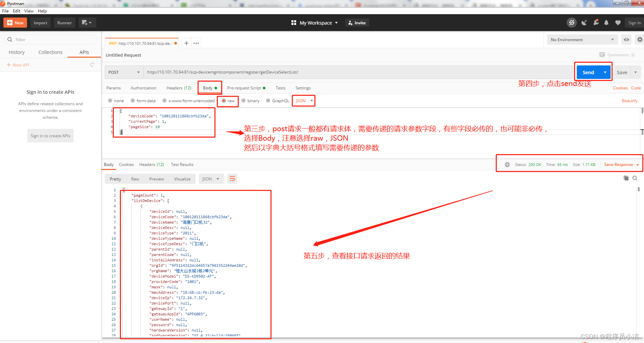Switch to the History sidebar tab
The image size is (644, 343).
click(x=17, y=52)
